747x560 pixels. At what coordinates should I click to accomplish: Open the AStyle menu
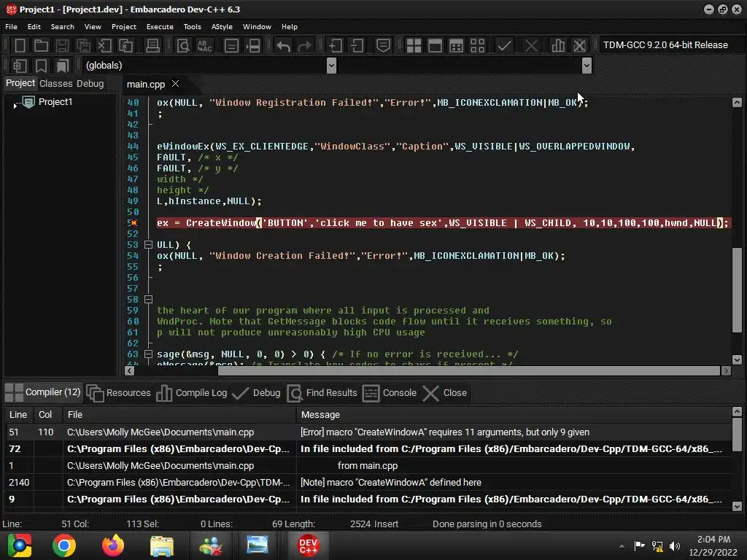(x=222, y=27)
